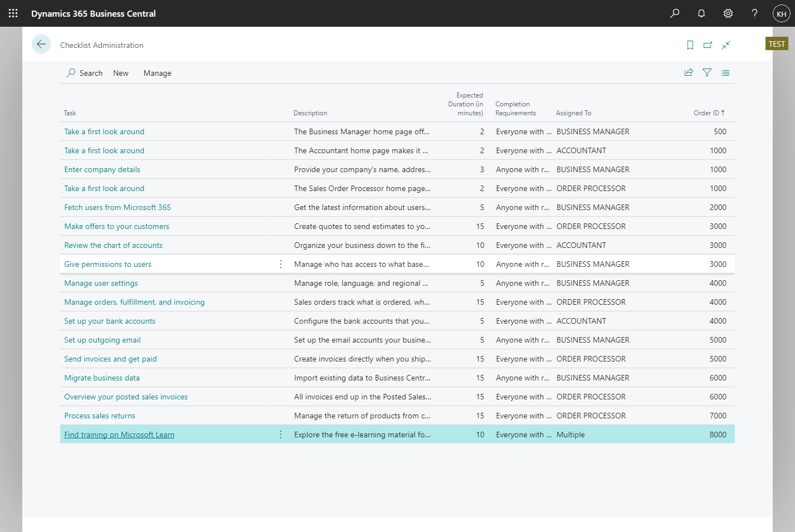Image resolution: width=795 pixels, height=532 pixels.
Task: Sort by the Description column header
Action: [310, 113]
